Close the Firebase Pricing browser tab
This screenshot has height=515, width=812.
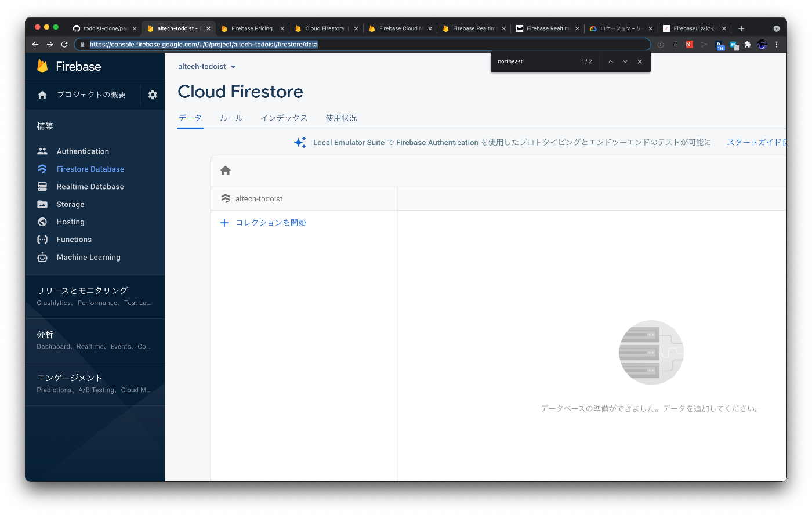pos(282,28)
